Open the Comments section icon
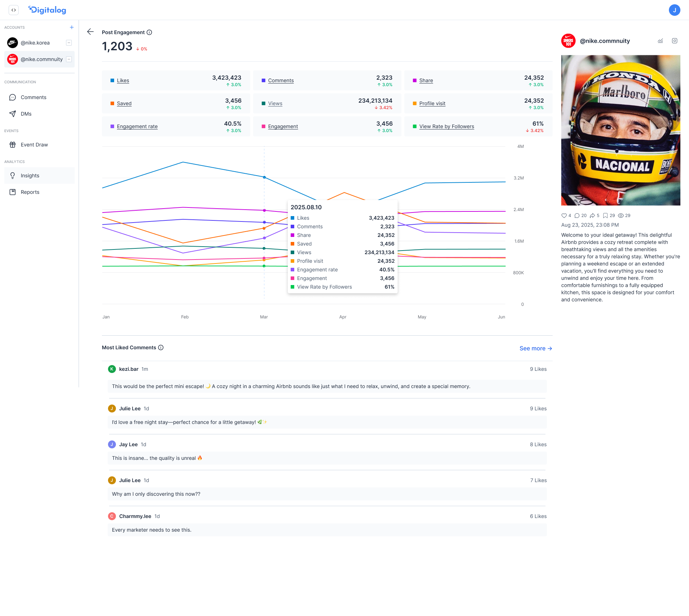Viewport: 689px width, 616px height. (13, 97)
